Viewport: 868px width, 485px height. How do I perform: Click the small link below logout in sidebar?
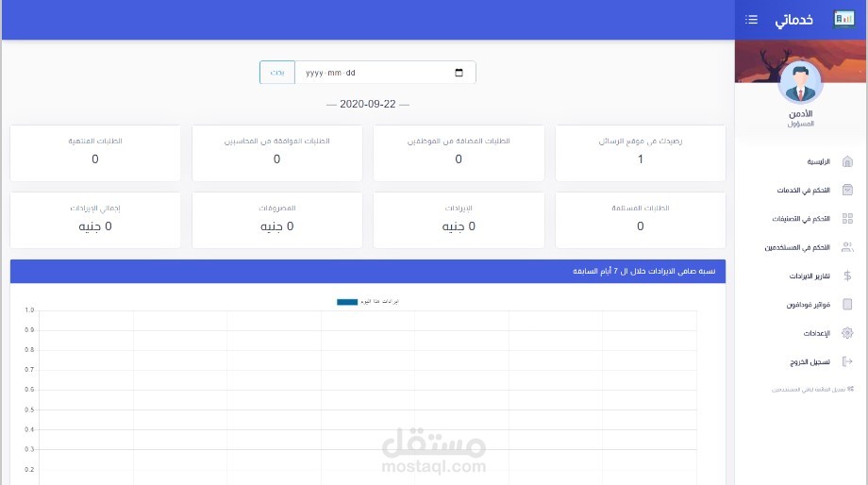pyautogui.click(x=812, y=389)
